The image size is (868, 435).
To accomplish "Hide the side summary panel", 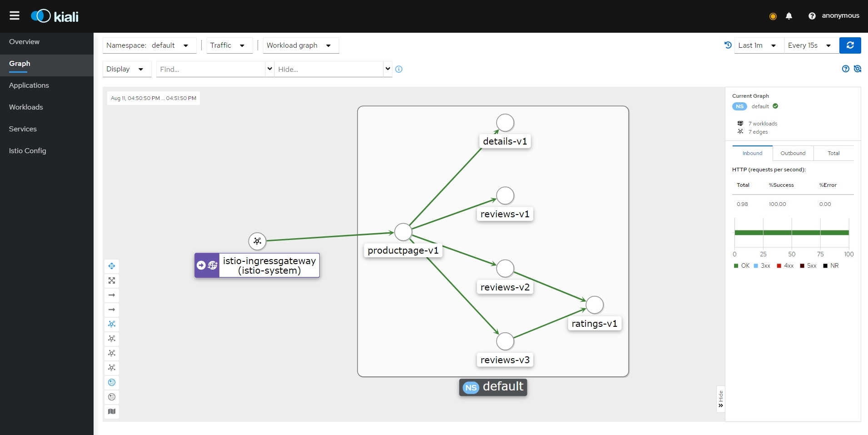I will [720, 399].
